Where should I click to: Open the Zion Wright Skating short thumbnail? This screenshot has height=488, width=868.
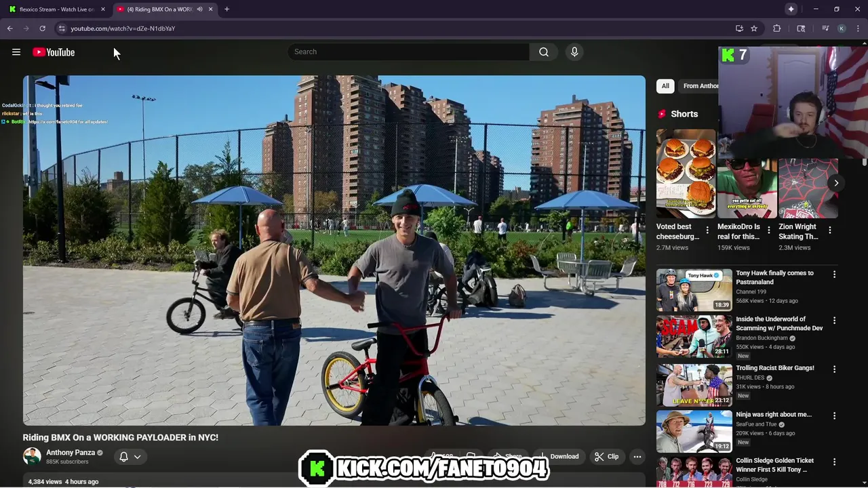[808, 188]
